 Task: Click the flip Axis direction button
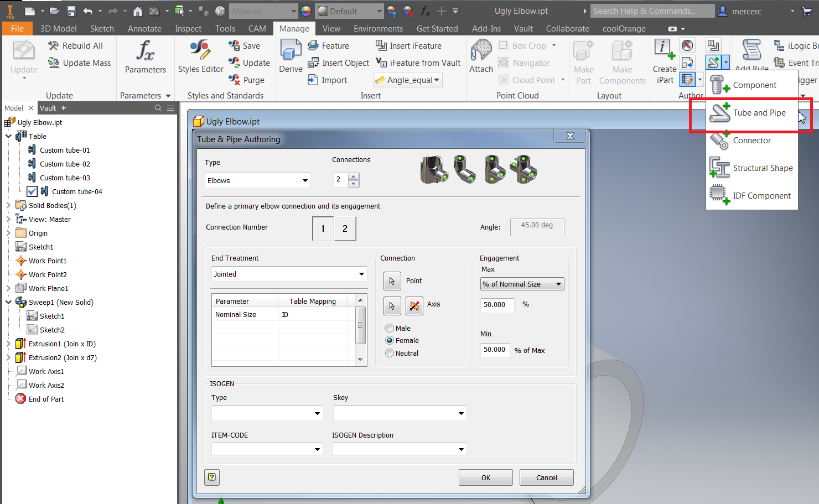click(414, 305)
